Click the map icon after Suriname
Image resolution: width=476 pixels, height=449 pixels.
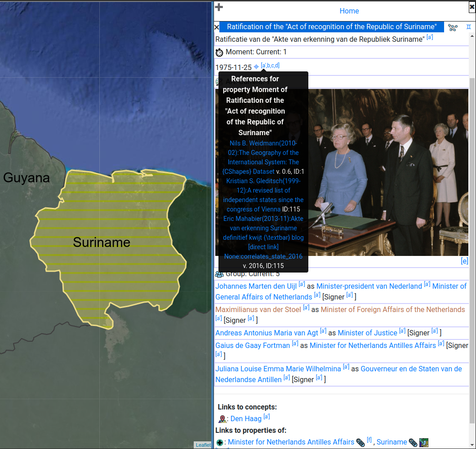(x=423, y=443)
